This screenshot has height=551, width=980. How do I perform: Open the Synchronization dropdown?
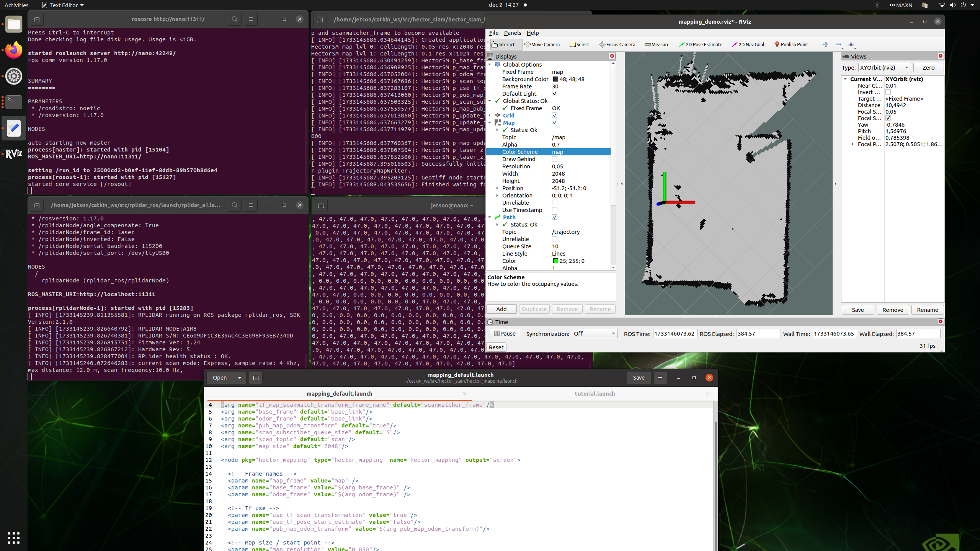pyautogui.click(x=595, y=334)
